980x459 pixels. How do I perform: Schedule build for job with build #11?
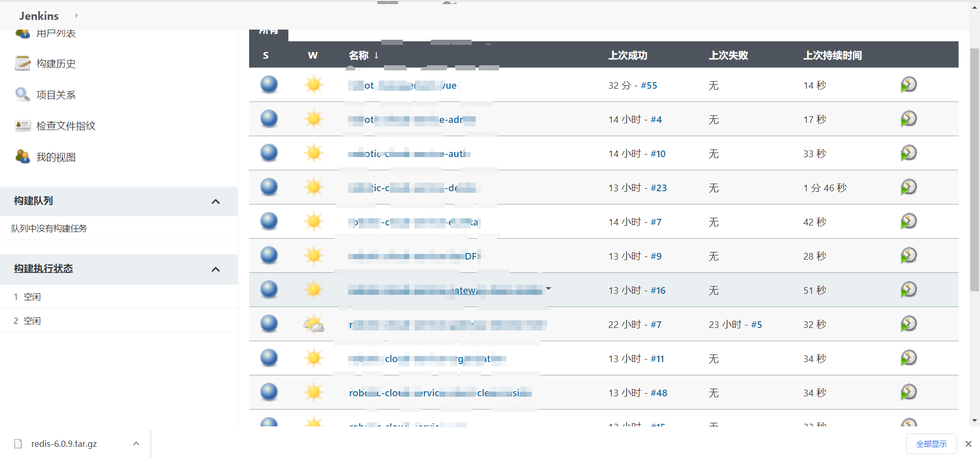pyautogui.click(x=909, y=358)
